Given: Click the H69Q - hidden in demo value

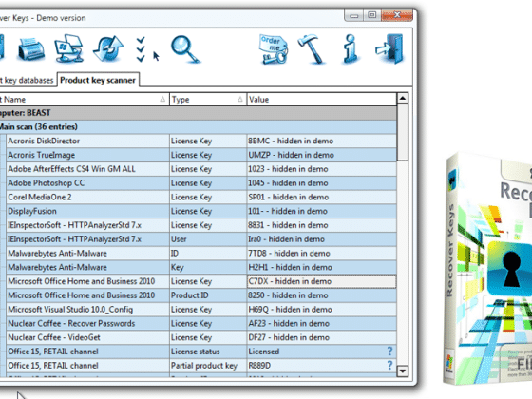Looking at the screenshot, I should click(x=321, y=309).
